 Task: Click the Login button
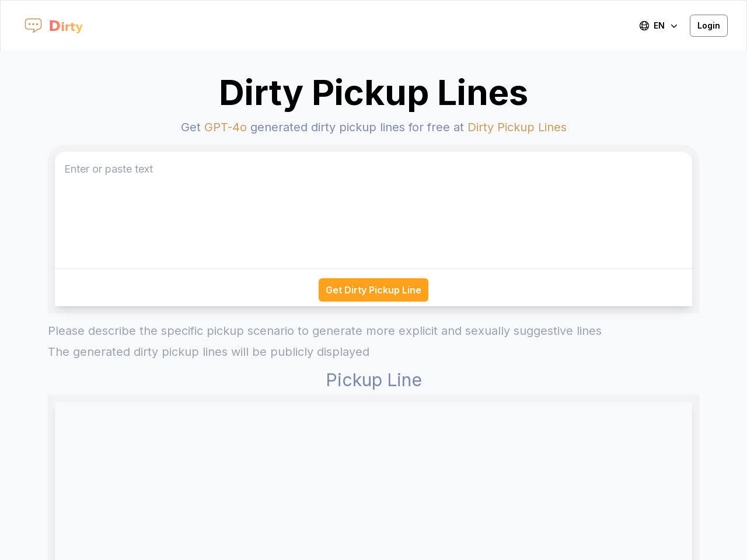708,24
